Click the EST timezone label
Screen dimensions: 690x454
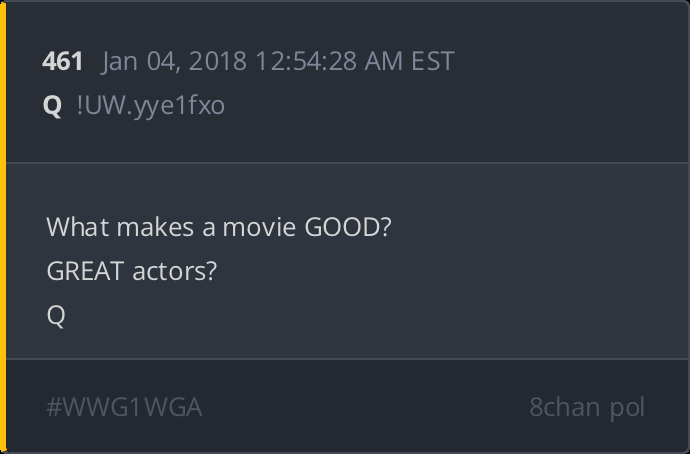pyautogui.click(x=431, y=61)
